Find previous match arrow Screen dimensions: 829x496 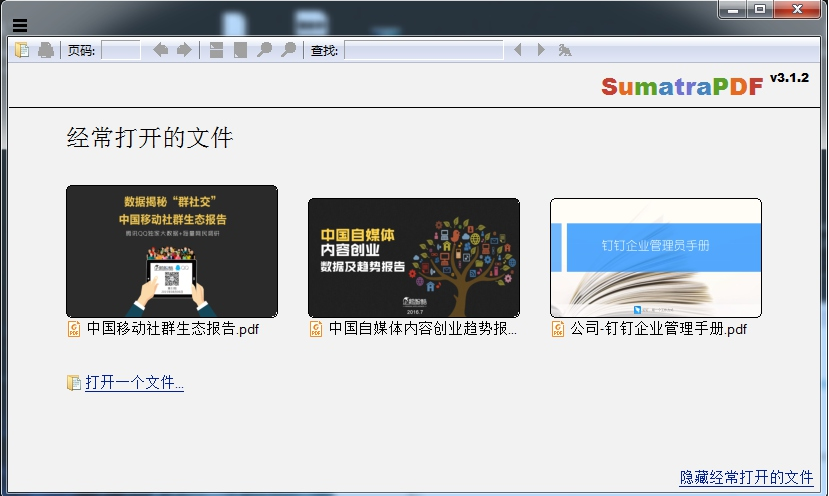[x=518, y=50]
